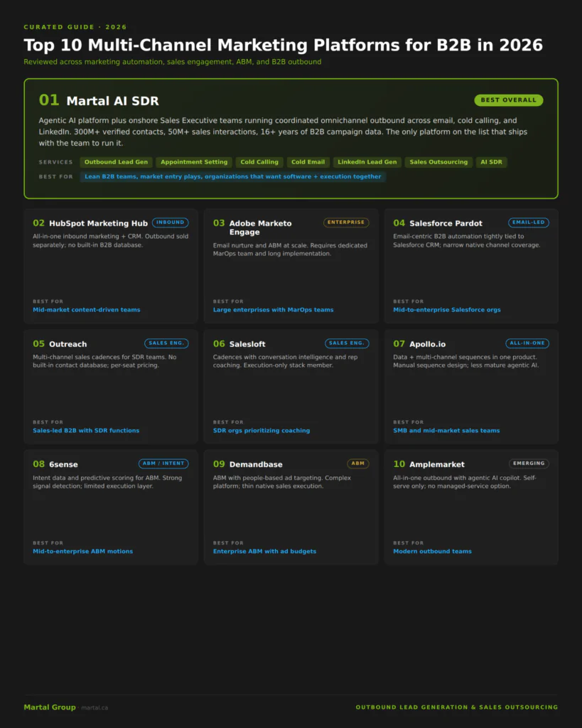Click the Salesforce Pardot 'Email-centric B2B automation' description

click(x=466, y=240)
